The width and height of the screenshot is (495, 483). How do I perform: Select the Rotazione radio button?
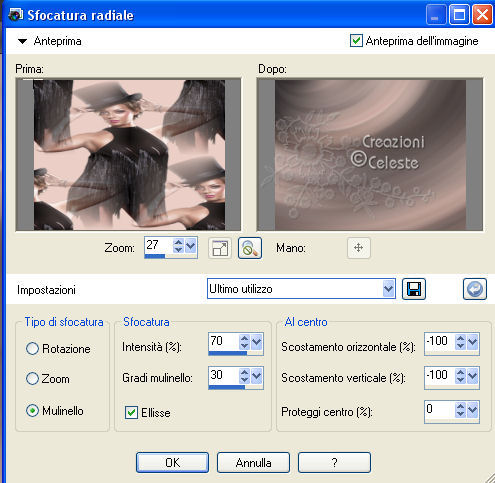pyautogui.click(x=32, y=349)
